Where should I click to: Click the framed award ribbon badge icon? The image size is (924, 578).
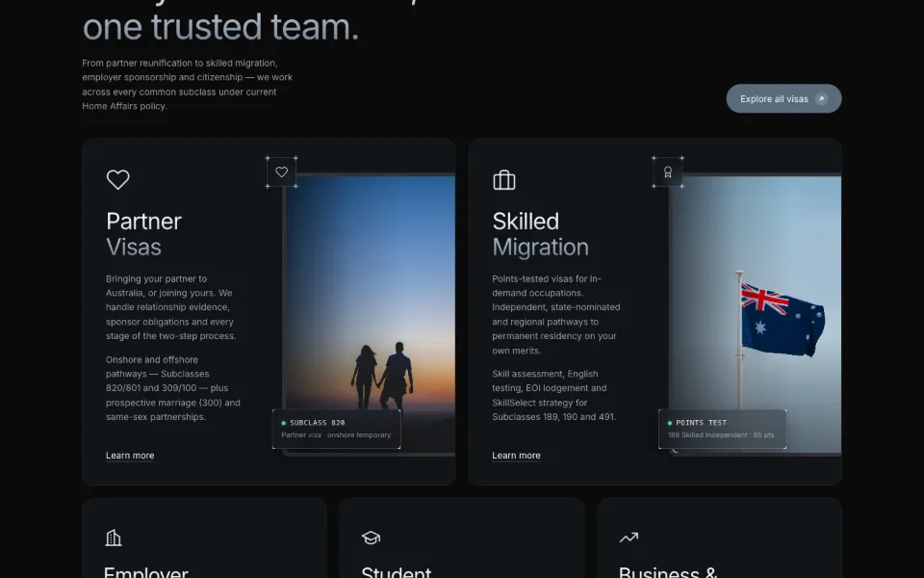[668, 172]
